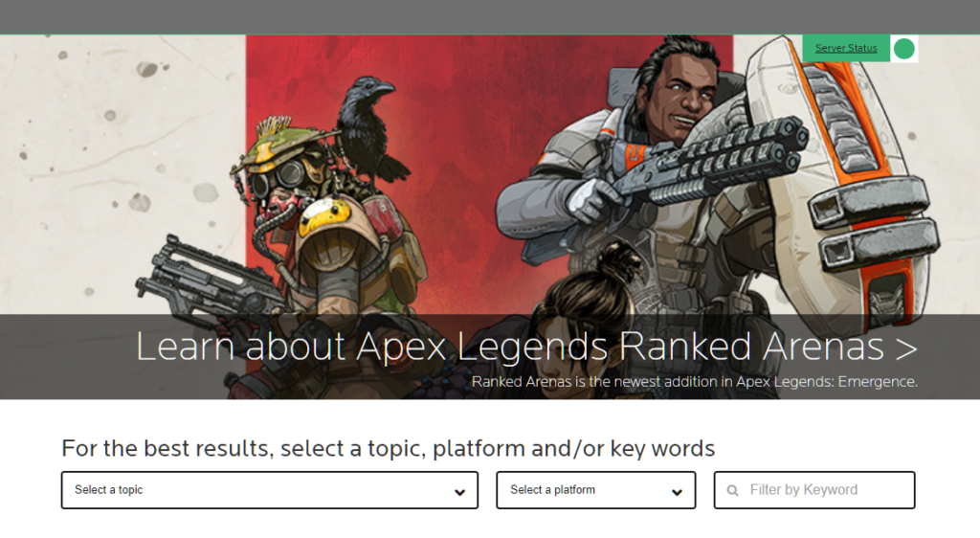980x538 pixels.
Task: Focus the Filter by Keyword field
Action: click(x=814, y=490)
